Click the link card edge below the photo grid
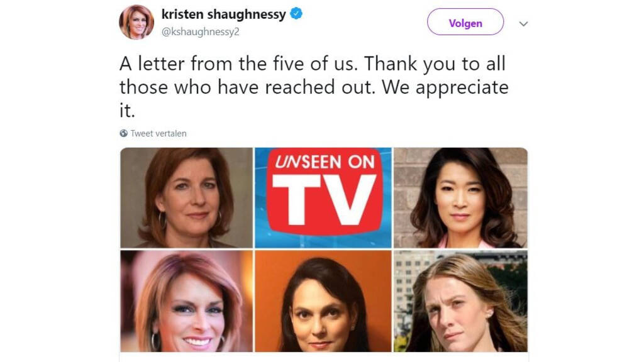644x362 pixels. click(x=324, y=357)
